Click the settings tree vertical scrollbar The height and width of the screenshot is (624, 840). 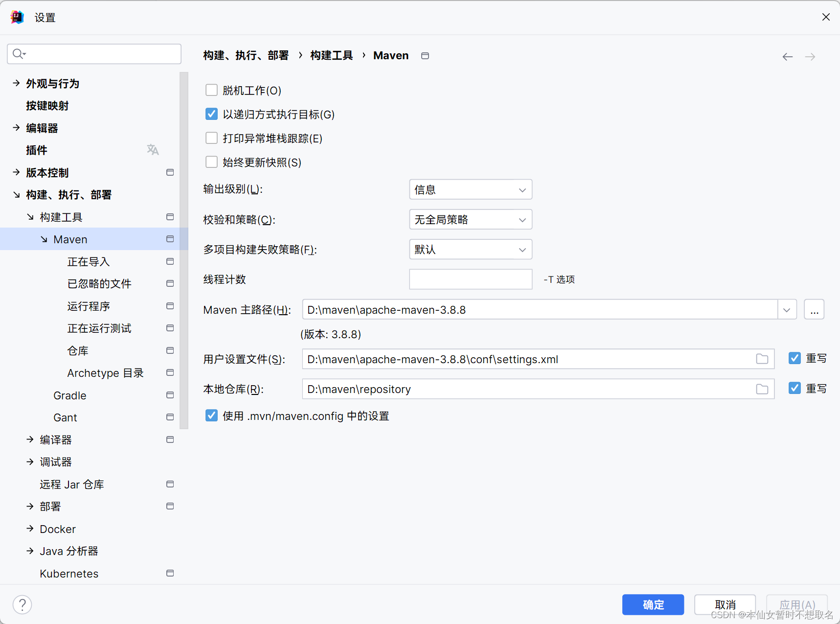tap(184, 251)
